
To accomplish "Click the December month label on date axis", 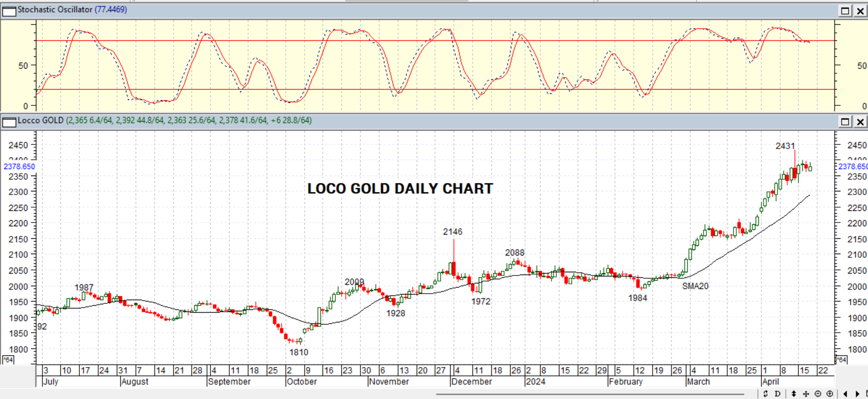I will 471,381.
